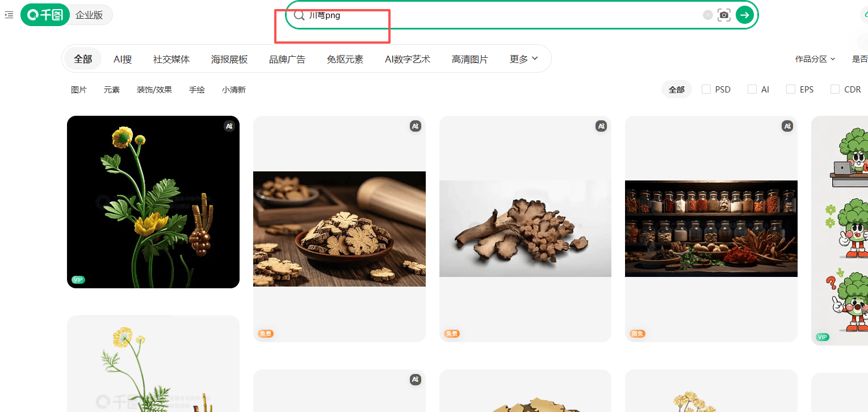Tick the AI format checkbox

coord(752,90)
